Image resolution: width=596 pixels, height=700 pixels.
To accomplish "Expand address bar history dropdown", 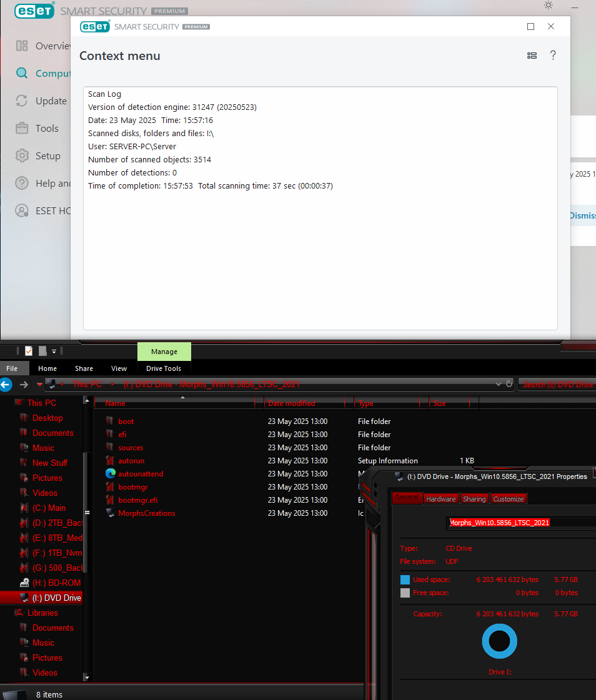I will click(498, 384).
